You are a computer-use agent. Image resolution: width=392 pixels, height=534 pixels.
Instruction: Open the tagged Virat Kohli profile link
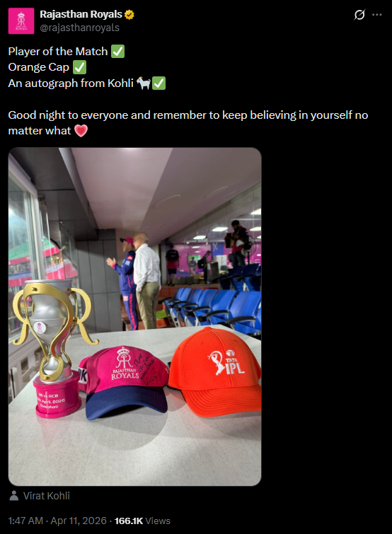pos(46,496)
